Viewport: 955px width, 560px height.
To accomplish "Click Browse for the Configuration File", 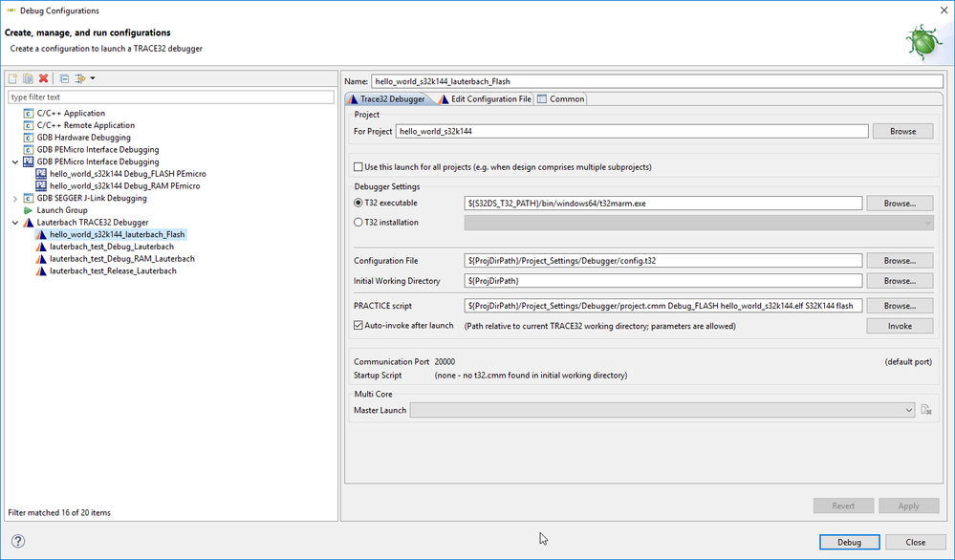I will (x=900, y=261).
